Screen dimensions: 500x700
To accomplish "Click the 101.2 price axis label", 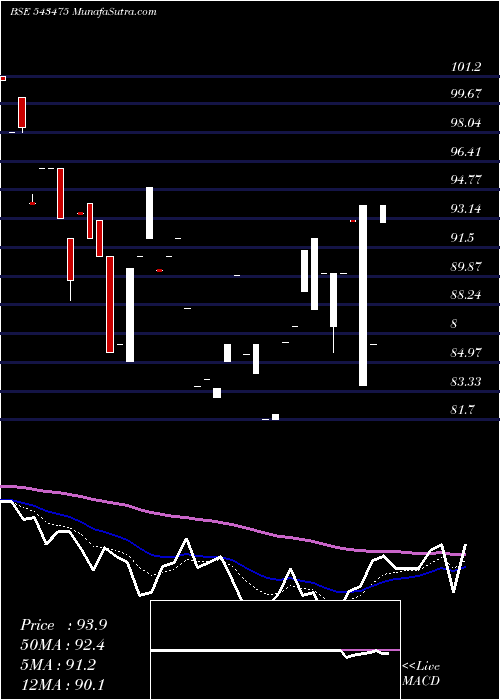I will coord(466,67).
